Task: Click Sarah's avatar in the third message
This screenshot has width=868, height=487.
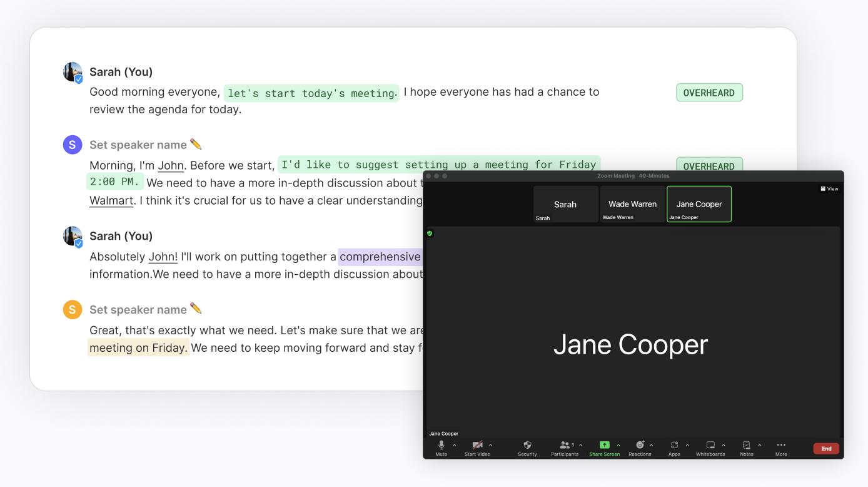Action: click(x=73, y=237)
